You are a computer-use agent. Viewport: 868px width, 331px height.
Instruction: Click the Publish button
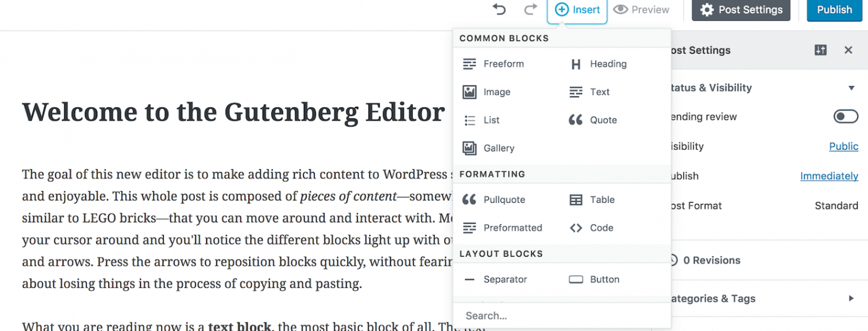click(x=834, y=10)
